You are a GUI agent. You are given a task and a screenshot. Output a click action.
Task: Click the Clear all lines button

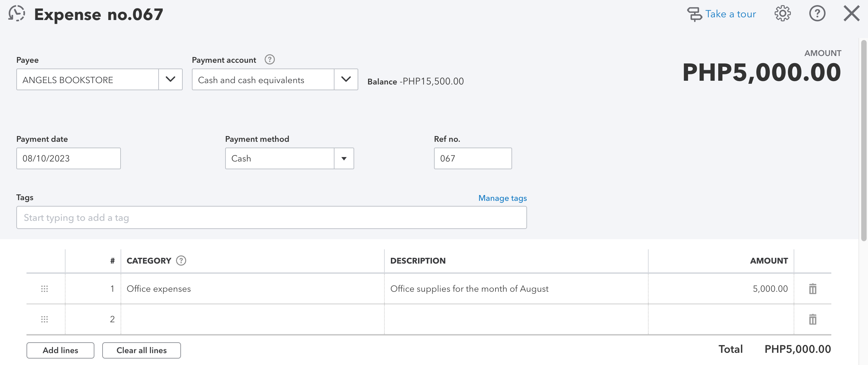click(x=141, y=350)
